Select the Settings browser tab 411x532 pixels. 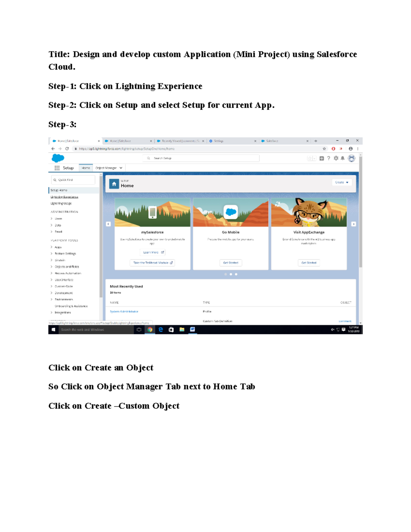coord(219,141)
